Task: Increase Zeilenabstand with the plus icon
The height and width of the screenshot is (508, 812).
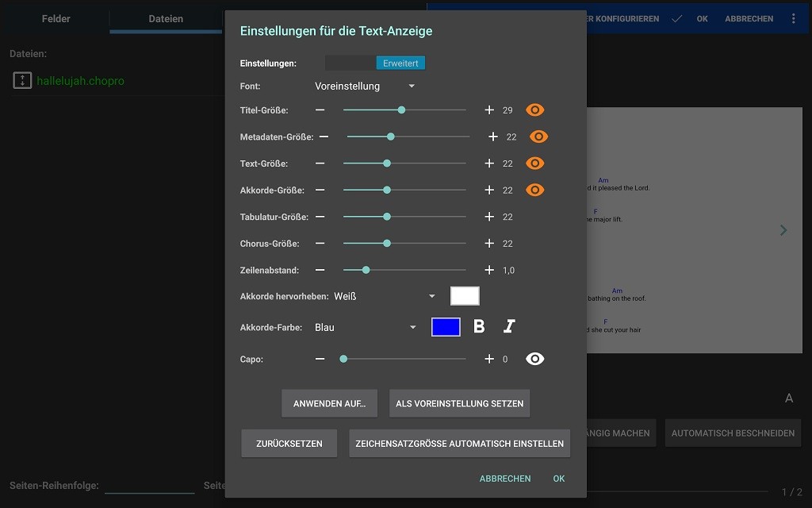Action: click(x=489, y=270)
